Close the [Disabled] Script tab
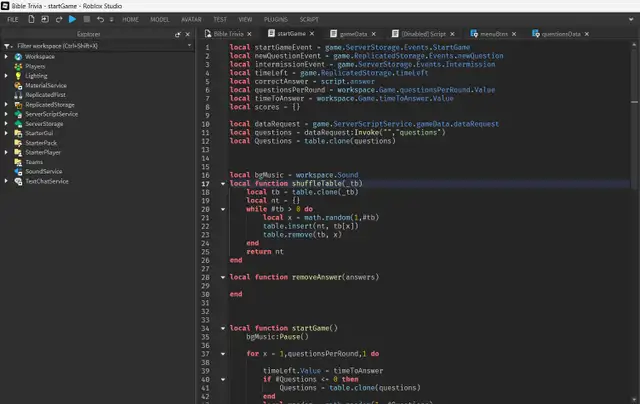Image resolution: width=640 pixels, height=404 pixels. 453,34
